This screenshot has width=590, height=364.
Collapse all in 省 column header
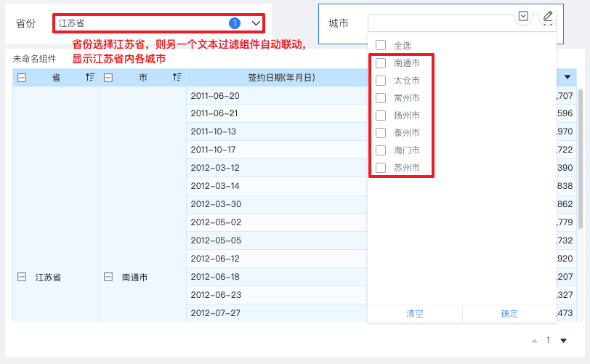(x=22, y=78)
